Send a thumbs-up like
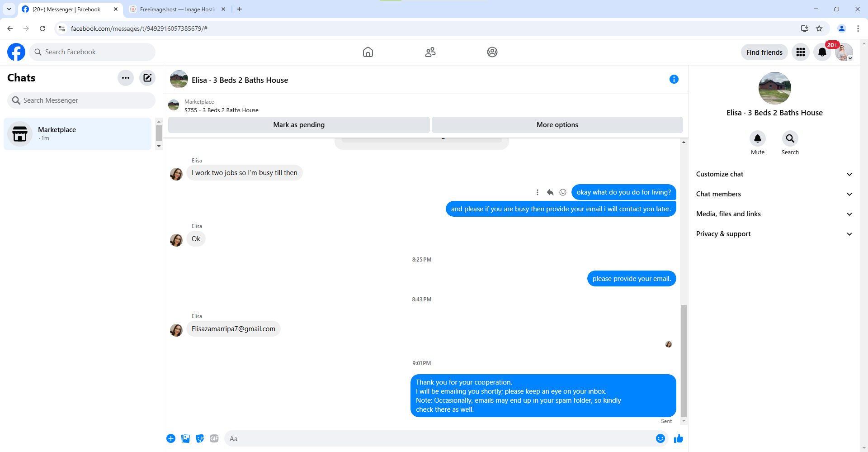The height and width of the screenshot is (452, 868). (x=679, y=438)
